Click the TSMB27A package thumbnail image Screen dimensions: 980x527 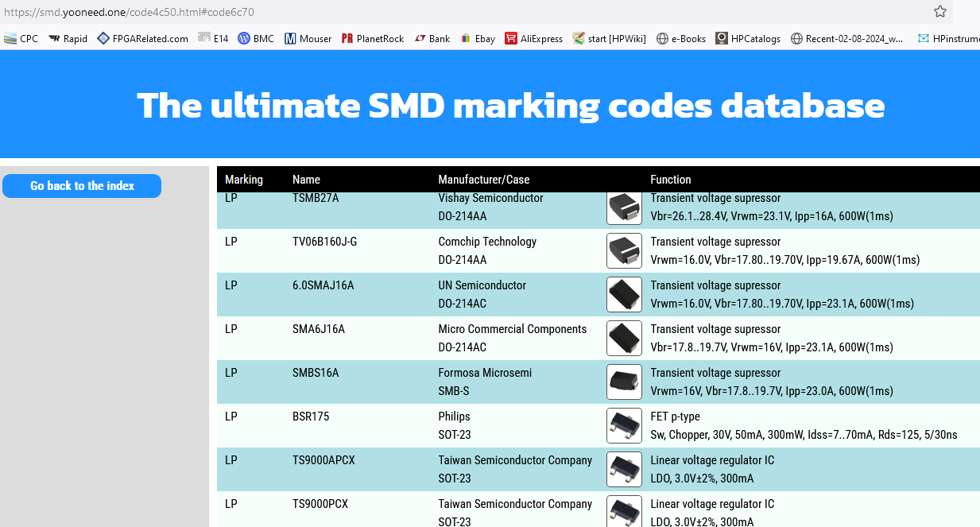coord(624,207)
